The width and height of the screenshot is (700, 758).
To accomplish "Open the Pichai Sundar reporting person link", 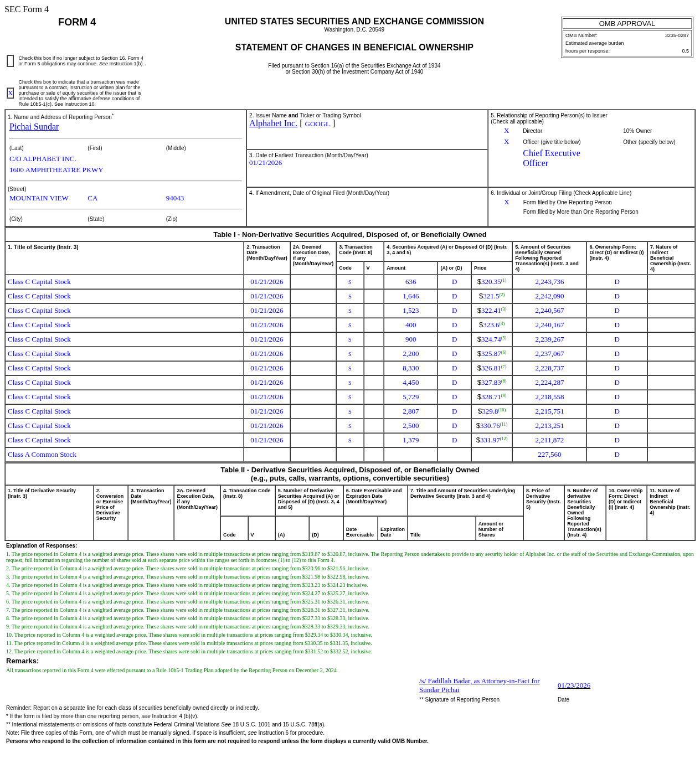I will [34, 127].
